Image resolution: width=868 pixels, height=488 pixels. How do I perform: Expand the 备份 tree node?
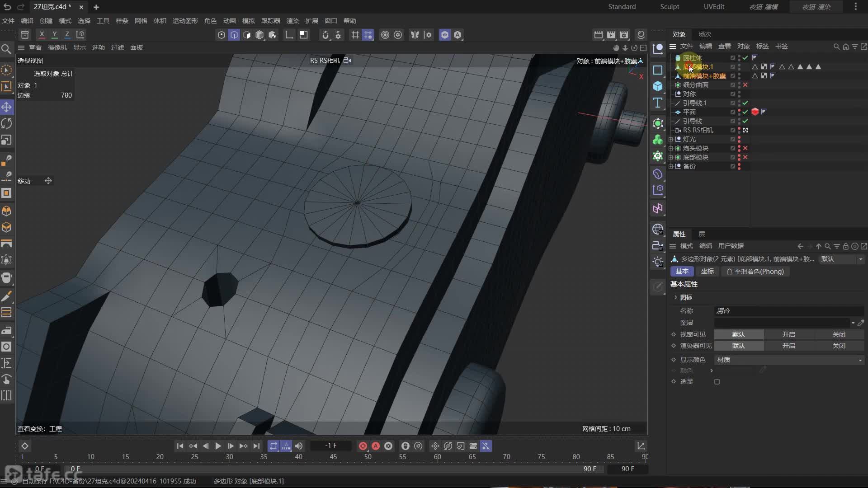(x=671, y=166)
